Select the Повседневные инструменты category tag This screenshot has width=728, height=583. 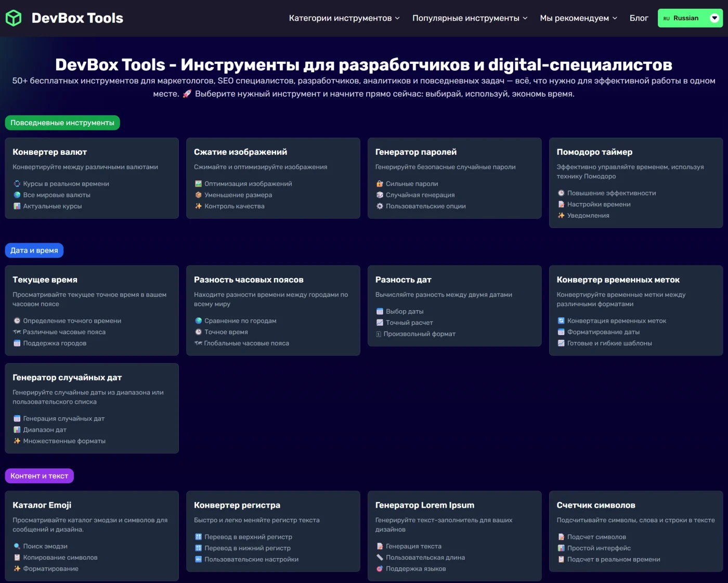point(62,123)
